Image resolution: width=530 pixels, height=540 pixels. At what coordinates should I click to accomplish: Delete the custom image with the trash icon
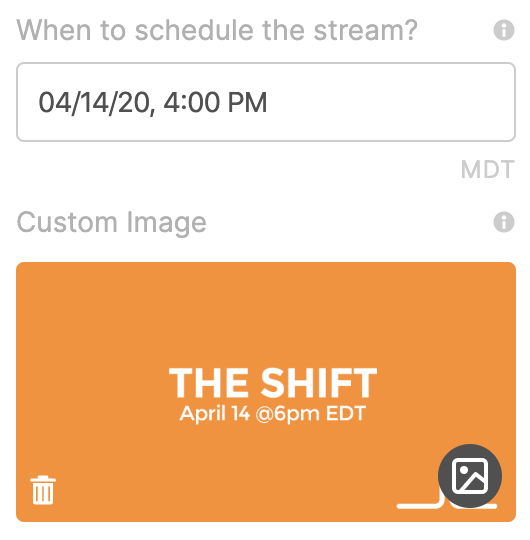[43, 490]
